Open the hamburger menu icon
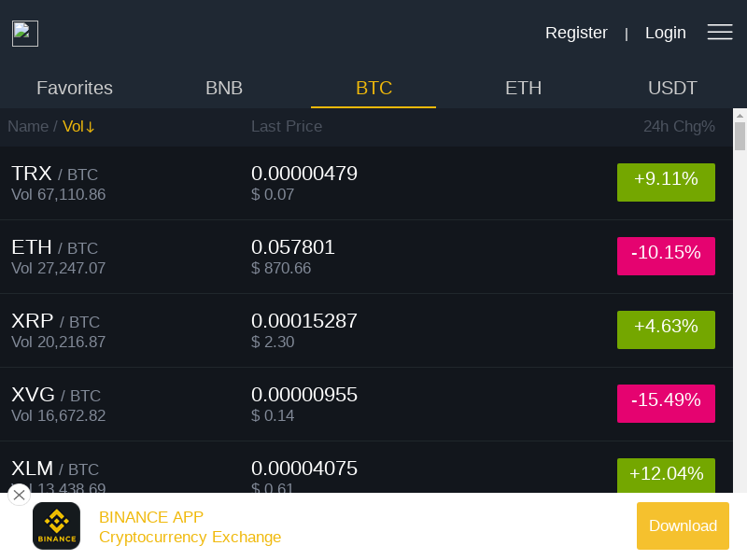The image size is (747, 560). tap(719, 32)
